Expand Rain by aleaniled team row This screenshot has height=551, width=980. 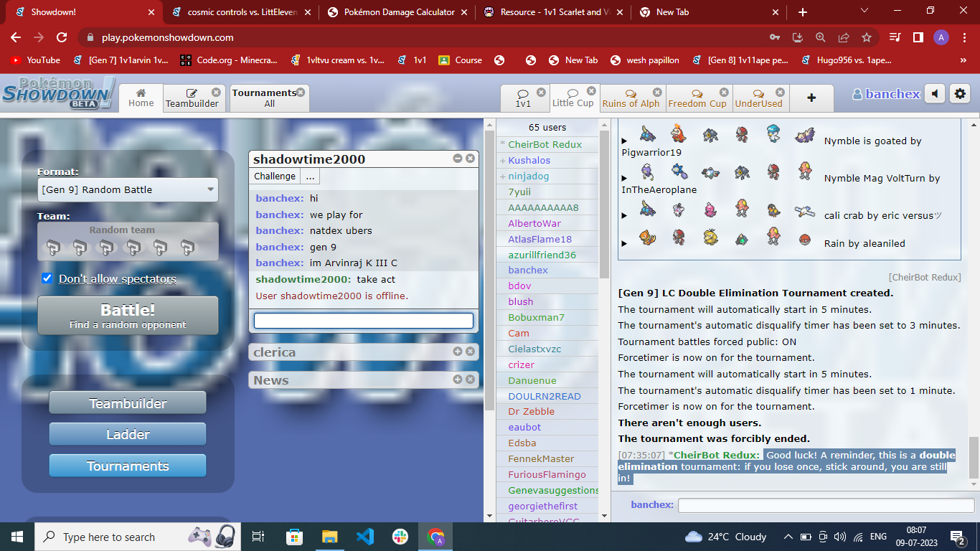click(x=624, y=243)
